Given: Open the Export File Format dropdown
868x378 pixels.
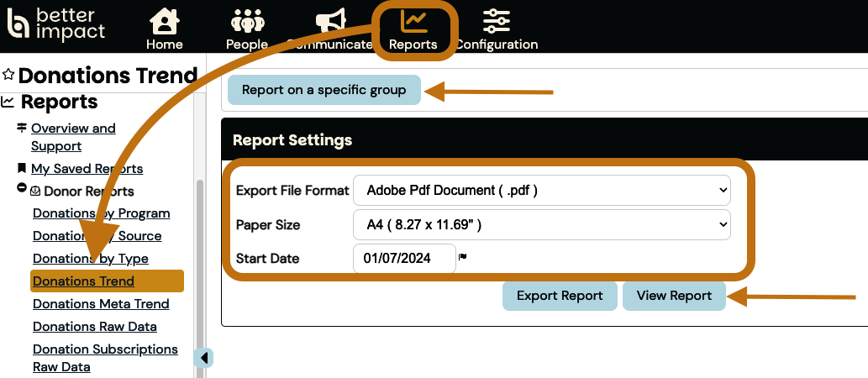Looking at the screenshot, I should [x=542, y=191].
